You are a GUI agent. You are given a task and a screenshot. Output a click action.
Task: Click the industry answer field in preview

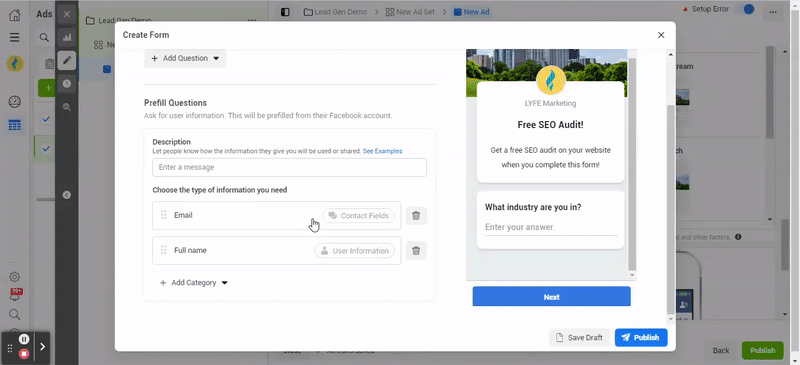551,227
